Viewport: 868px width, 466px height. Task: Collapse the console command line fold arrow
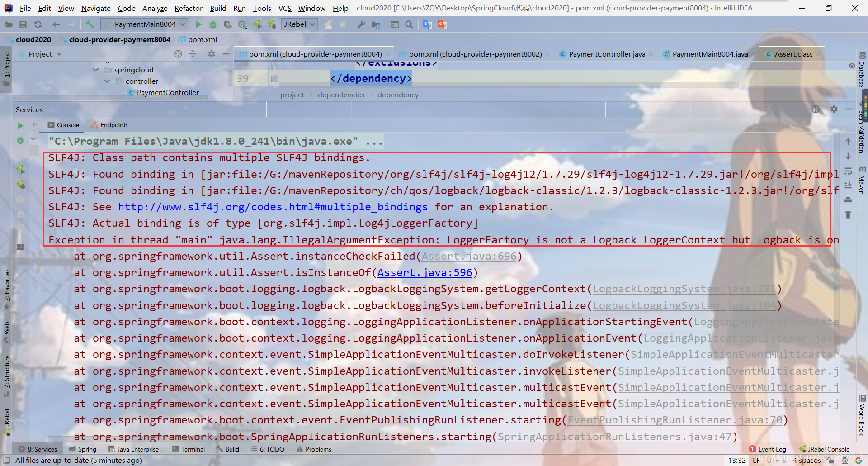point(33,139)
